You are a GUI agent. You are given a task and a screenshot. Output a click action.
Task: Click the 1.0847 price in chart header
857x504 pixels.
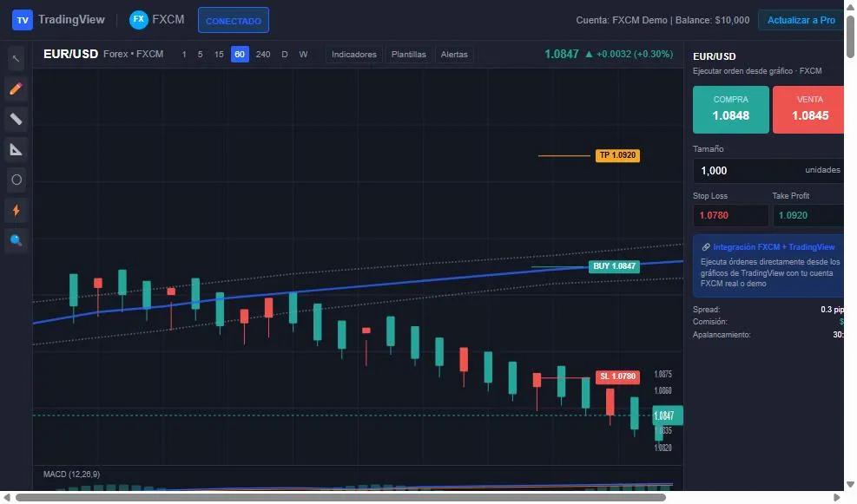tap(561, 54)
